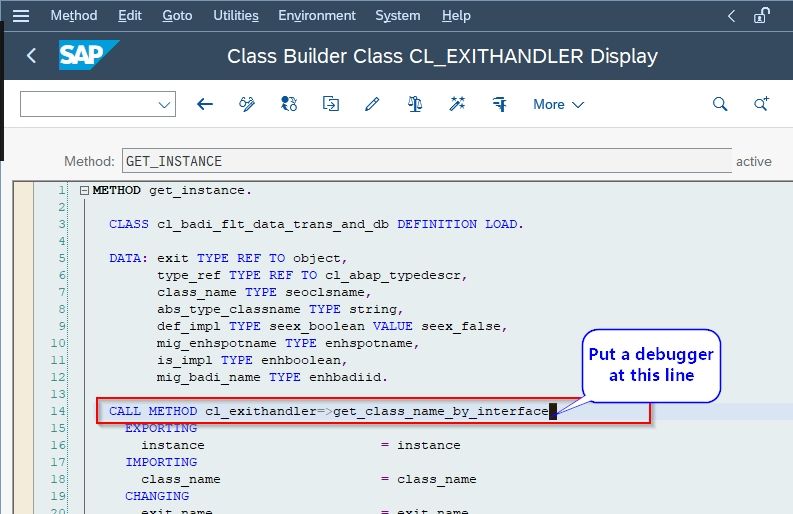Click the lock session icon

pyautogui.click(x=761, y=16)
